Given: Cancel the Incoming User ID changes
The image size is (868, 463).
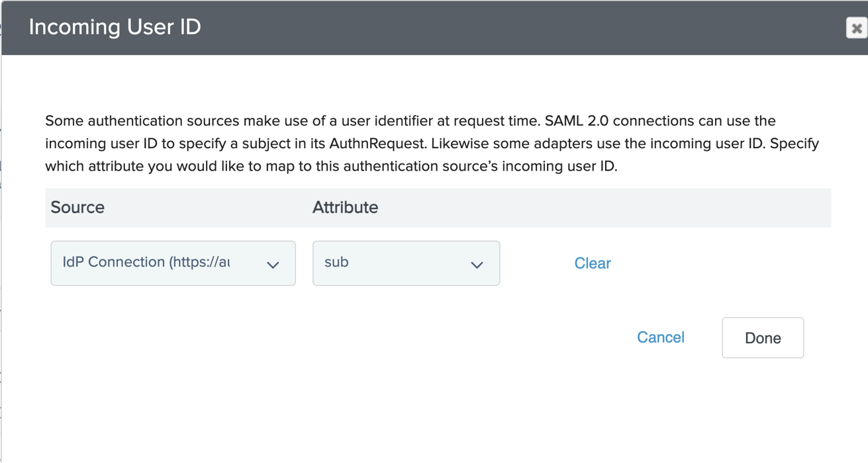Looking at the screenshot, I should coord(660,337).
